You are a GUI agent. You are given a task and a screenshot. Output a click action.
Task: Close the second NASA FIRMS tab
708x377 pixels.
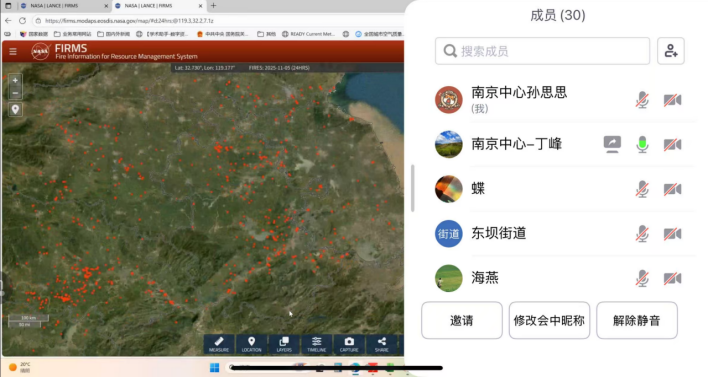tap(200, 6)
